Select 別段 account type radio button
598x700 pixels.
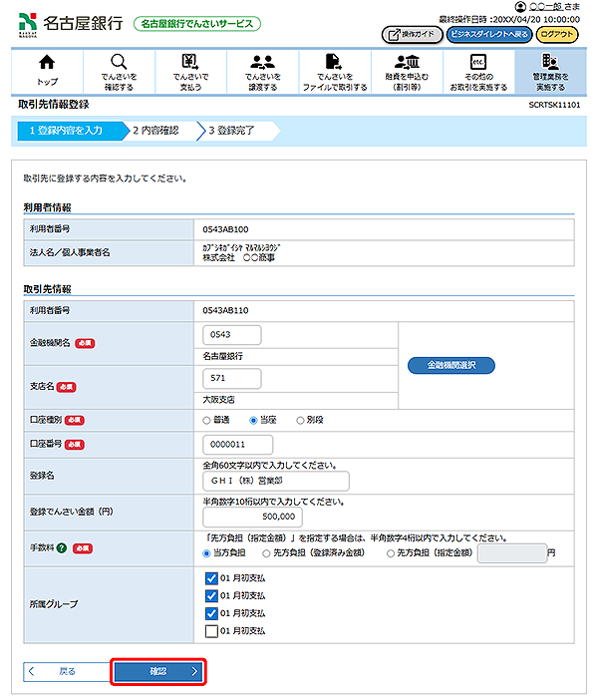tap(299, 421)
